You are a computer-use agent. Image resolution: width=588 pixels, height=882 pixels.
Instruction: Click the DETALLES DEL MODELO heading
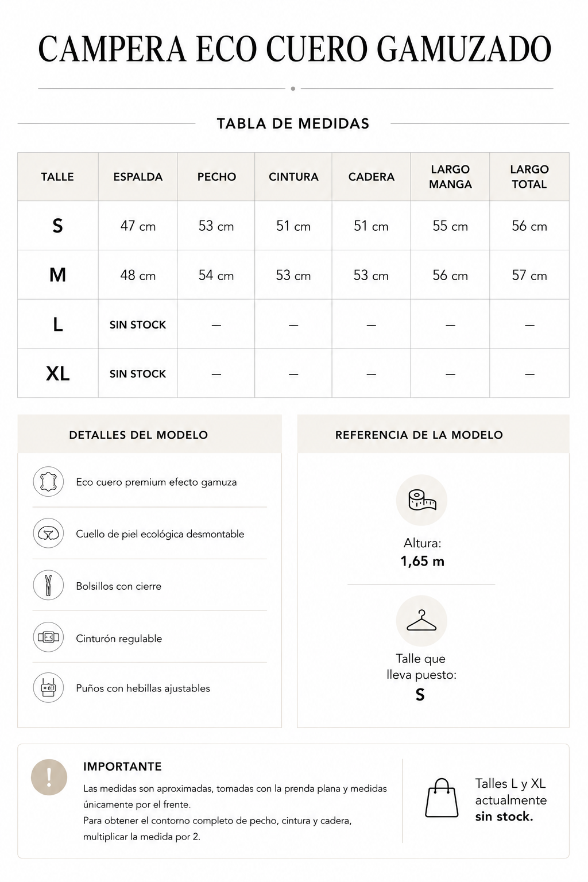(138, 435)
